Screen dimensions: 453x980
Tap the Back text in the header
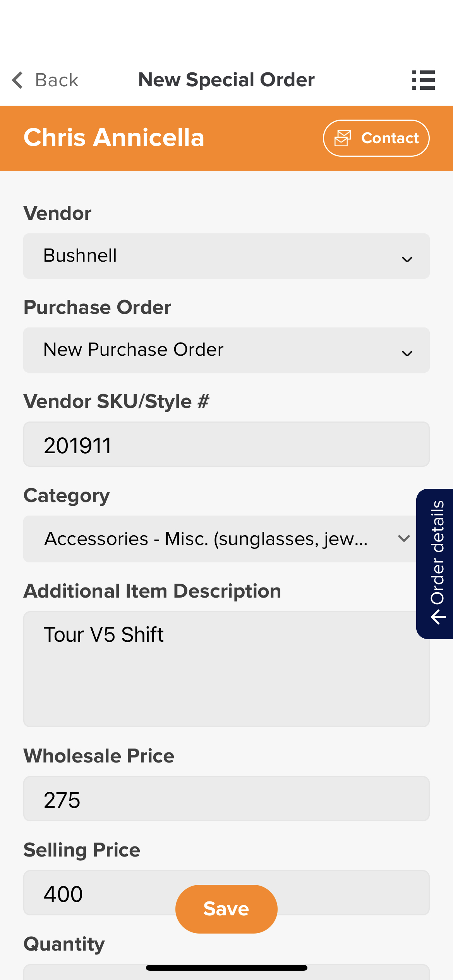[57, 81]
